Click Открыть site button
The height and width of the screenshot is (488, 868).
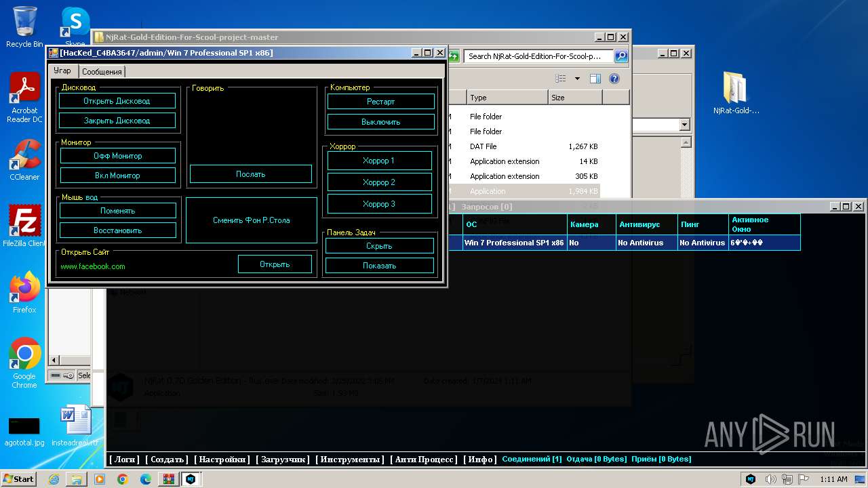pos(275,264)
